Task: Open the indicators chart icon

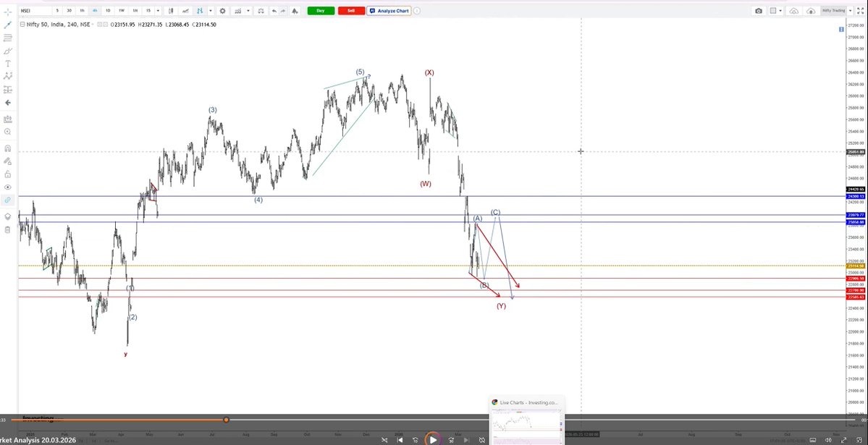Action: pyautogui.click(x=238, y=11)
